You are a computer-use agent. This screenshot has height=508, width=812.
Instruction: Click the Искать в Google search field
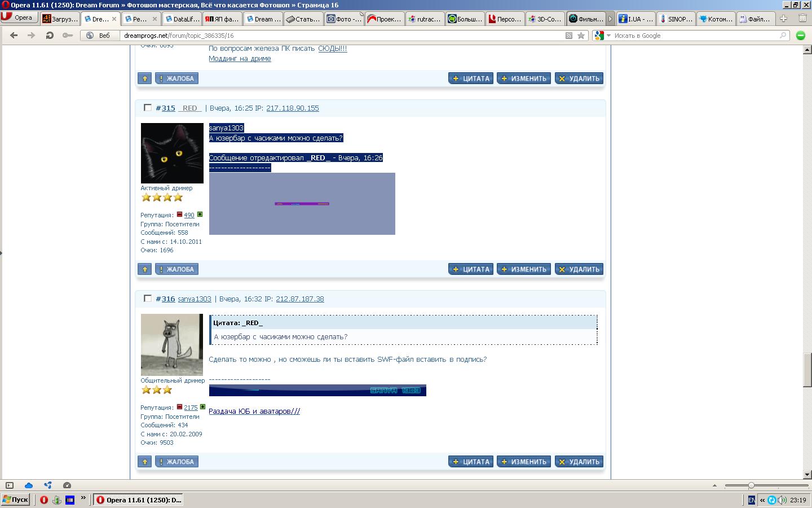[x=695, y=36]
